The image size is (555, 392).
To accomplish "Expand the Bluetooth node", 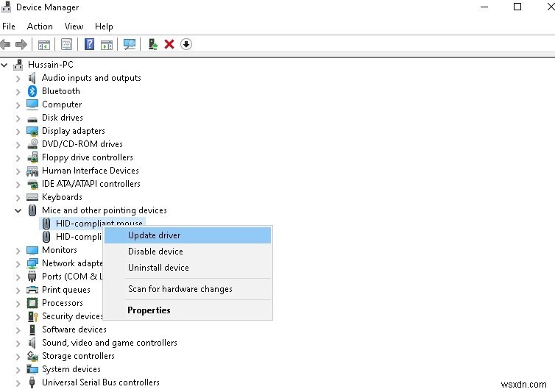I will pos(18,92).
